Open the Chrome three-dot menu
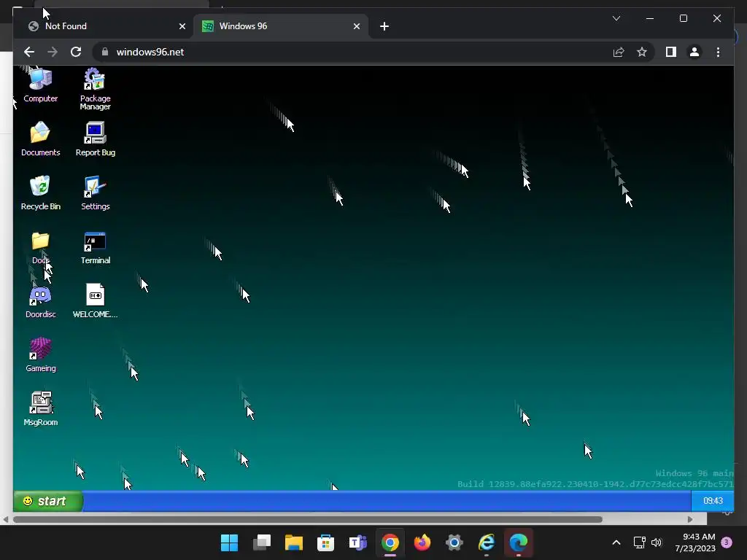Image resolution: width=747 pixels, height=560 pixels. (718, 52)
